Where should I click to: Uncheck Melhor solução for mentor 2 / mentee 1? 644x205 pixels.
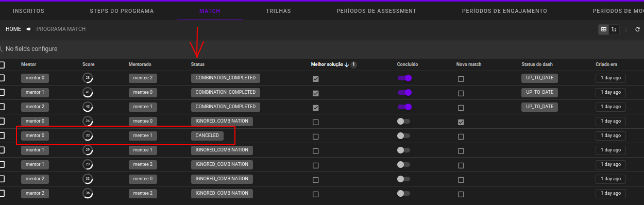(x=316, y=108)
